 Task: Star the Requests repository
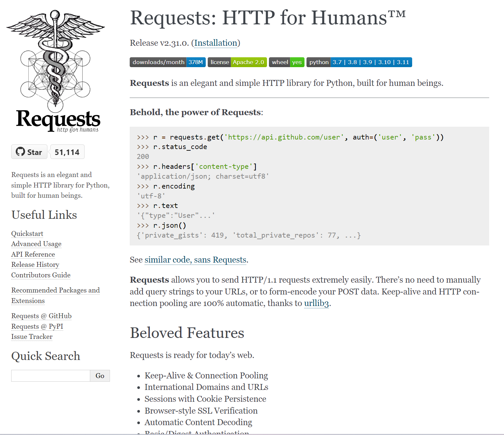coord(29,152)
